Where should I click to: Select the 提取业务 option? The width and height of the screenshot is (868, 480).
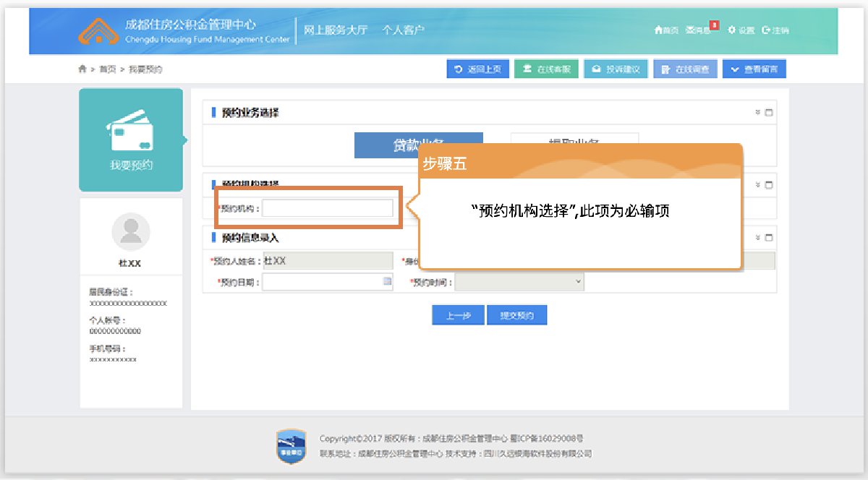pos(574,143)
